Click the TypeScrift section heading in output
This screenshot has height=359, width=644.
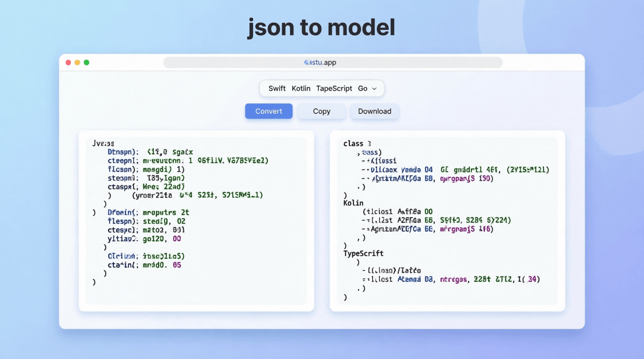coord(363,253)
